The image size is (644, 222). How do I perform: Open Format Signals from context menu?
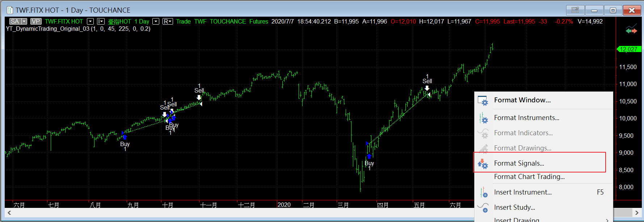click(x=519, y=163)
